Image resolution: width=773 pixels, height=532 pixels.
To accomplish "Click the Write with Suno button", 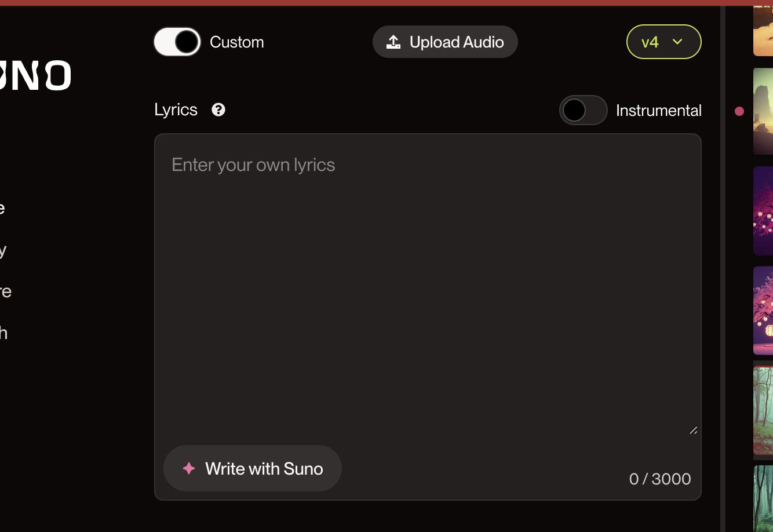I will coord(253,468).
